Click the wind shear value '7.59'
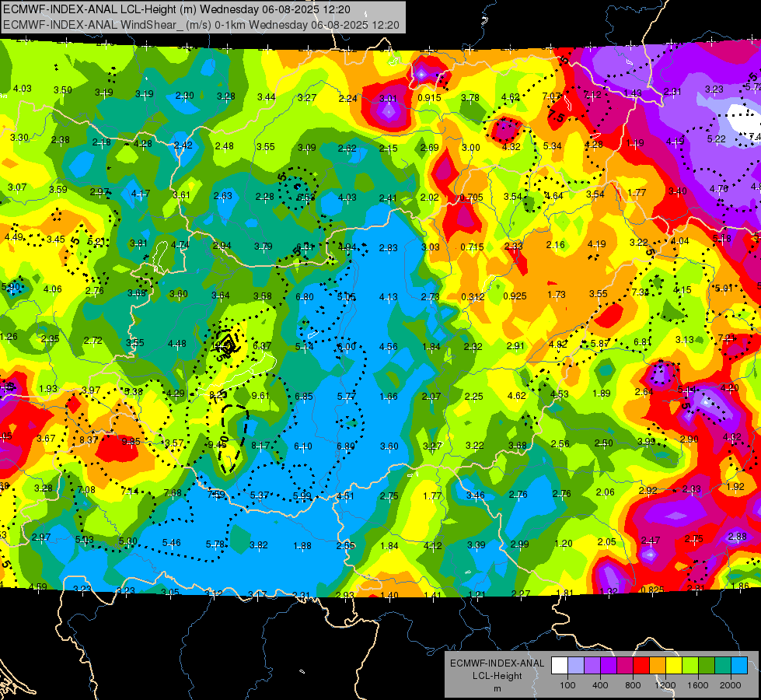 pos(216,495)
